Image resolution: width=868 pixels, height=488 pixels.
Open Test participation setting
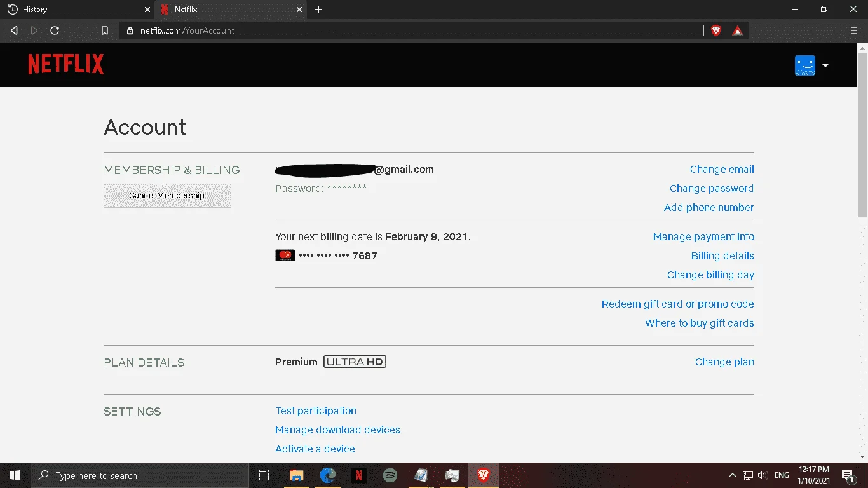[316, 411]
